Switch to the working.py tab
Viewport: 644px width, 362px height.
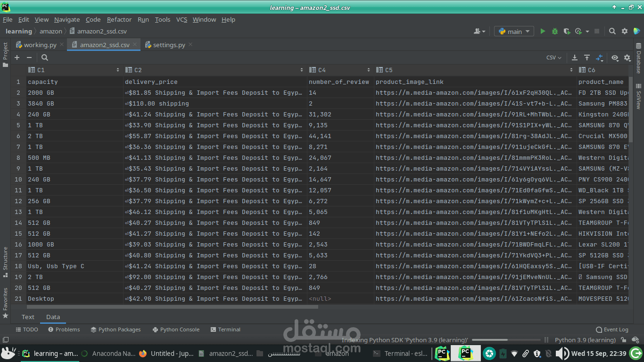click(x=40, y=45)
